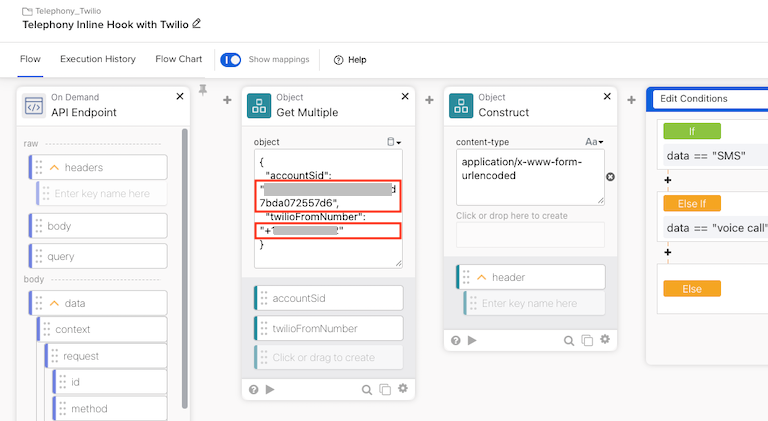Click the header key name input in Construct
This screenshot has width=768, height=421.
[x=538, y=303]
